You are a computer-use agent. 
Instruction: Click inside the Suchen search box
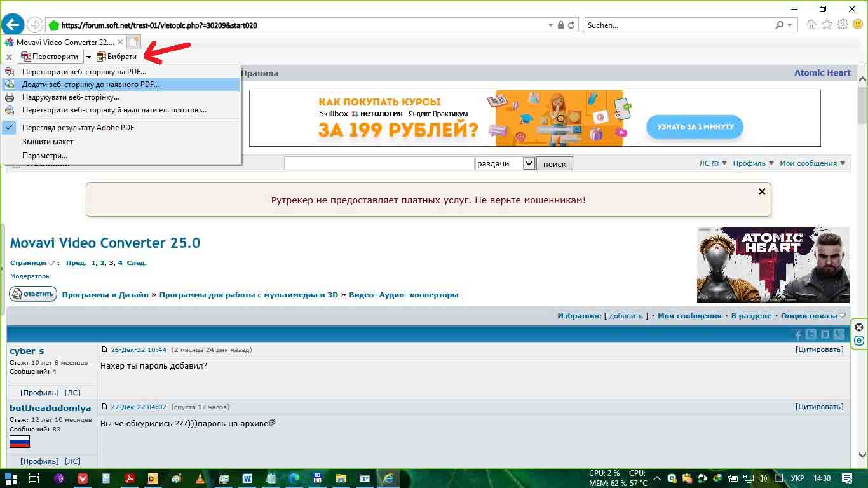pyautogui.click(x=679, y=25)
